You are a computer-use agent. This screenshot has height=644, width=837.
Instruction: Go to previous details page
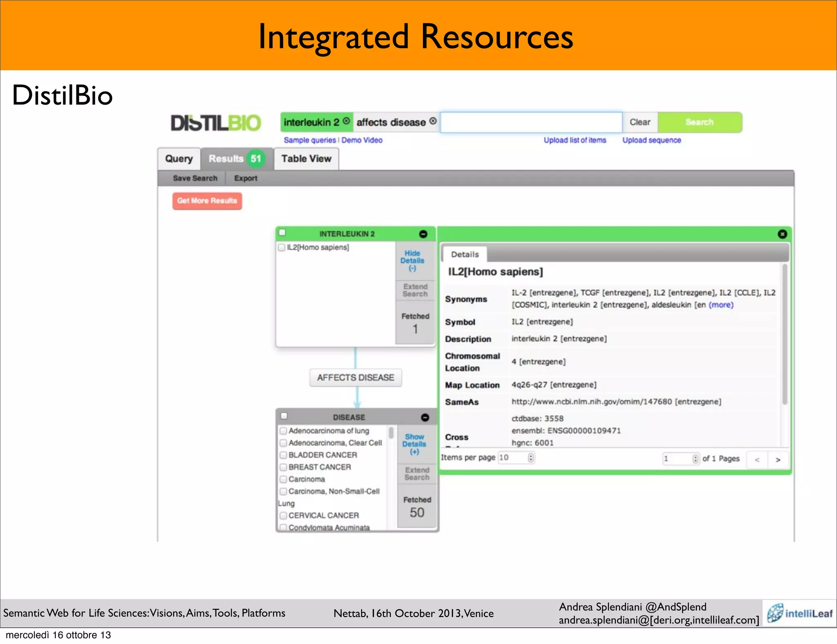point(757,459)
